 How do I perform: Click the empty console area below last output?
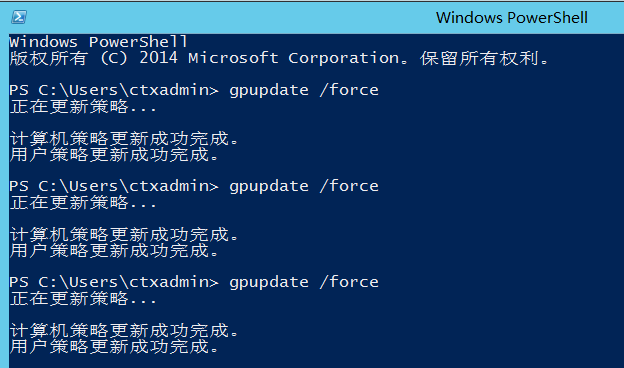point(316,362)
